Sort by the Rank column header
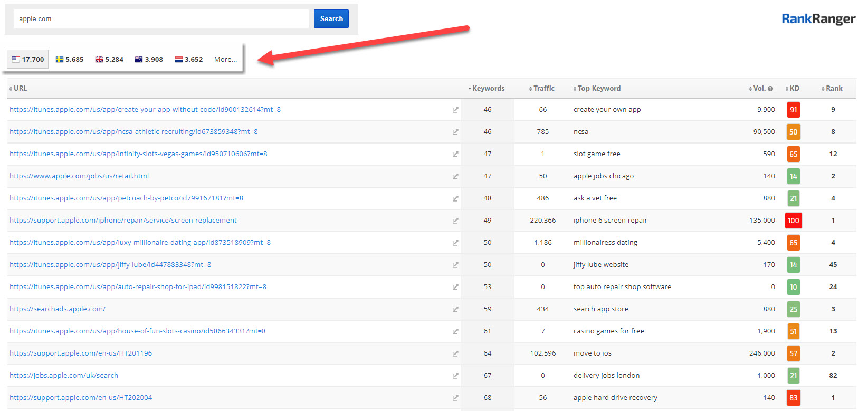Screen dimensions: 868x411 click(833, 89)
